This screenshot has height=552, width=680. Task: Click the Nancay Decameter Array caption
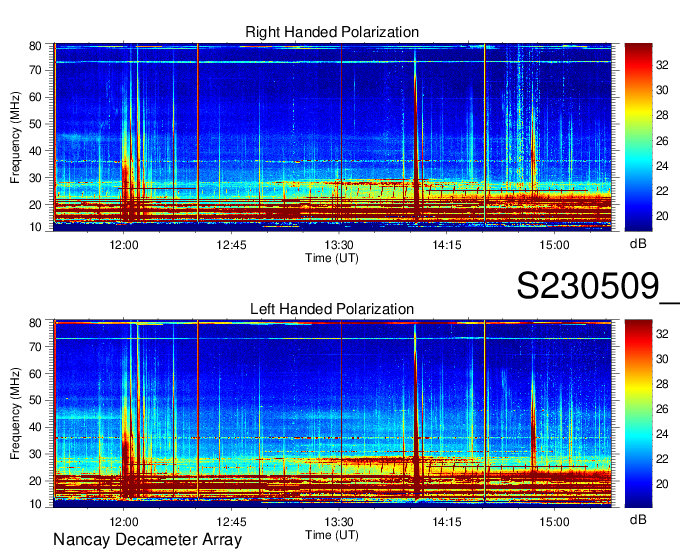147,540
